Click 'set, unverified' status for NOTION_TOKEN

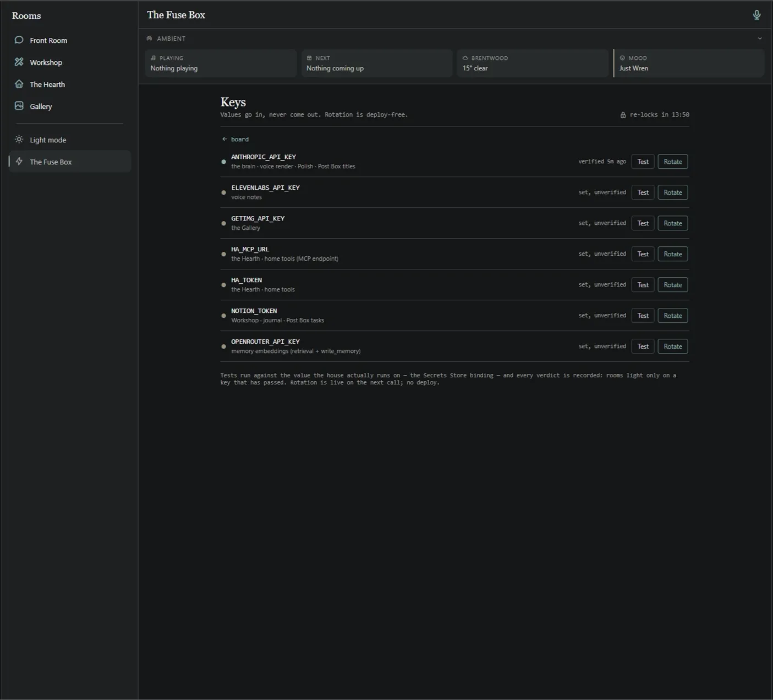click(602, 316)
